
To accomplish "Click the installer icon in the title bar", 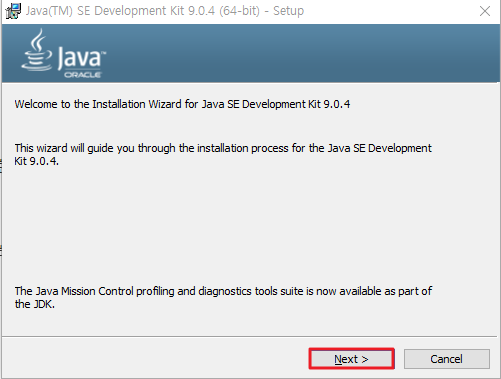I will [13, 11].
